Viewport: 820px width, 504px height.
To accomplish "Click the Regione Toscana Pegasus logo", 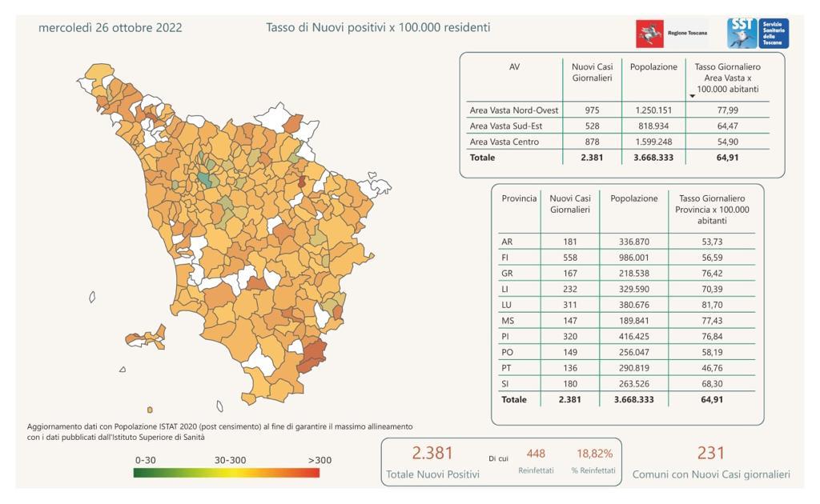I will coord(649,34).
